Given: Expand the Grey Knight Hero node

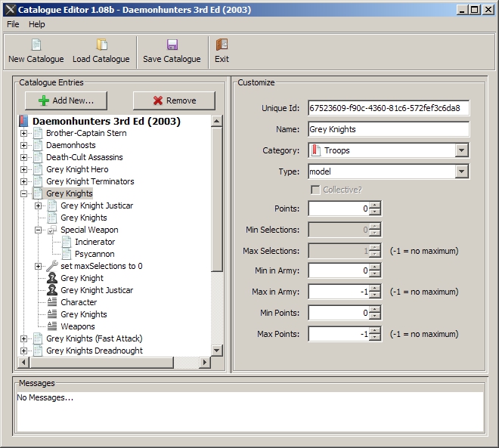Looking at the screenshot, I should 23,169.
